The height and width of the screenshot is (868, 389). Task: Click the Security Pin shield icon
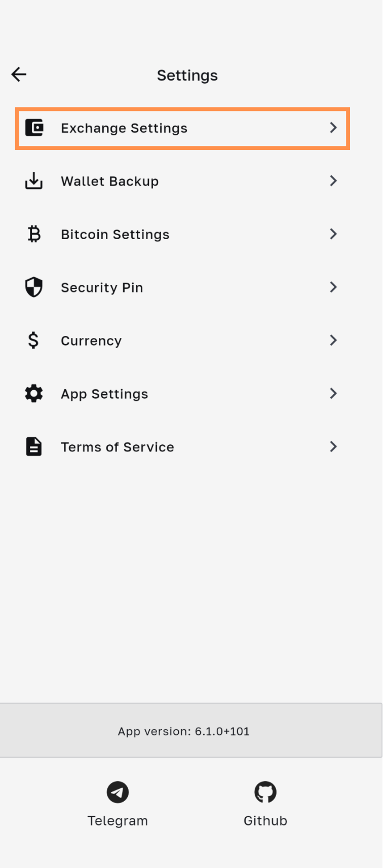pos(34,287)
